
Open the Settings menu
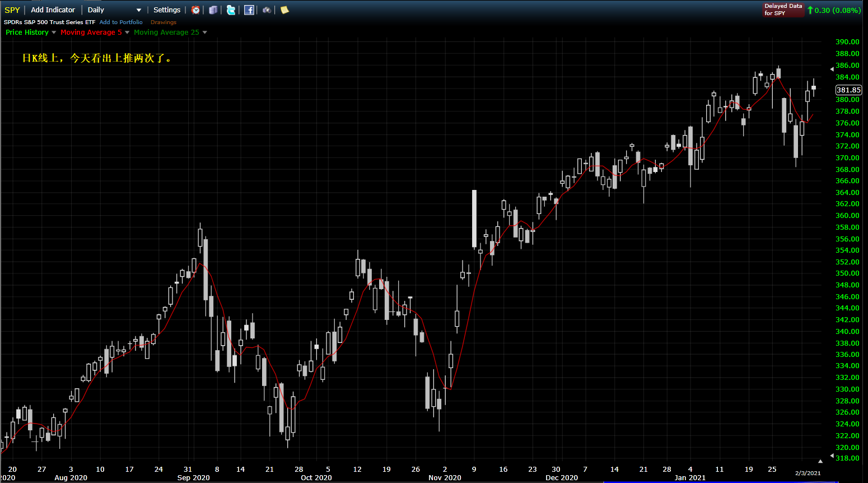(167, 10)
